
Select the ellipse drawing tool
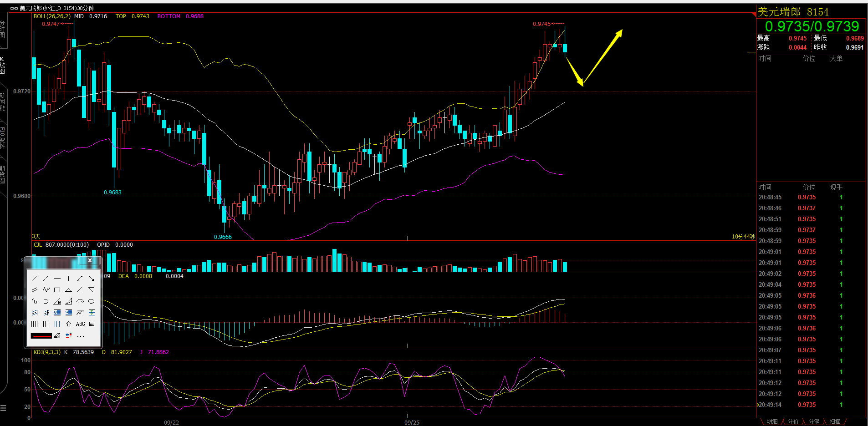92,301
